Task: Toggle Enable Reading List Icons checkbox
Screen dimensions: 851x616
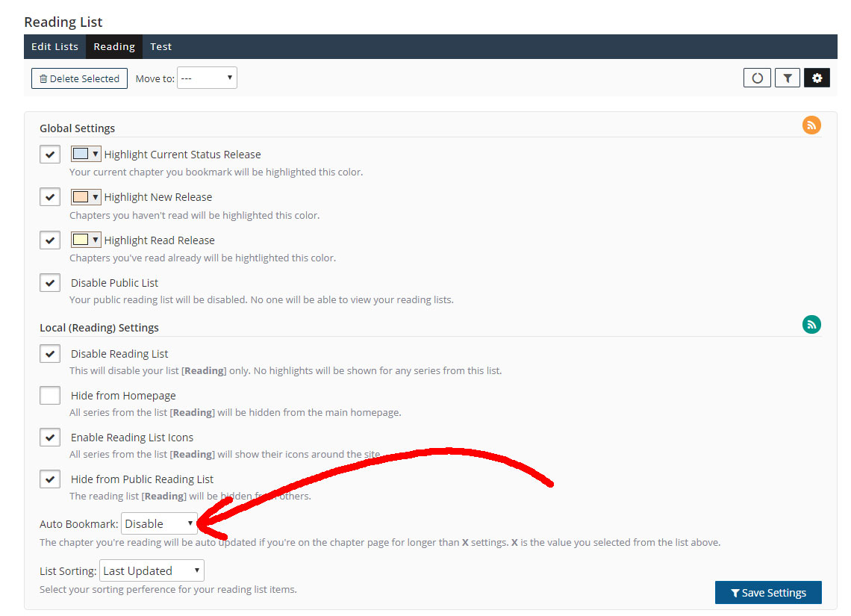Action: click(x=50, y=438)
